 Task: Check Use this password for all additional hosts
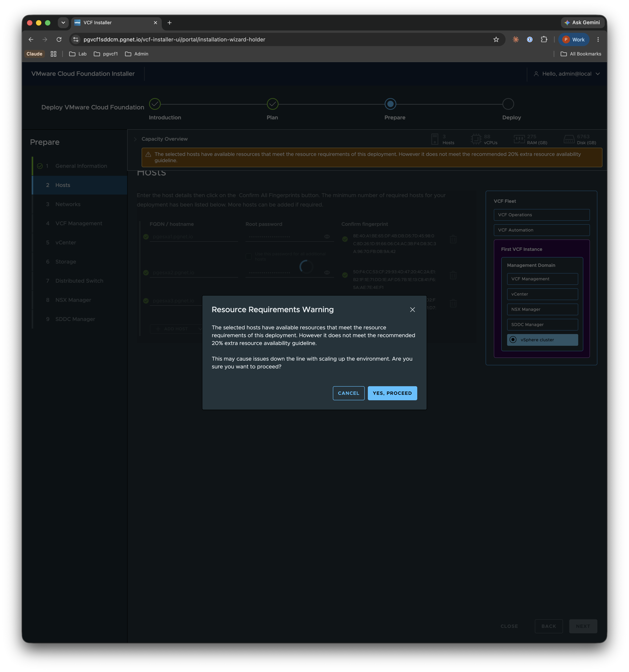(x=249, y=256)
